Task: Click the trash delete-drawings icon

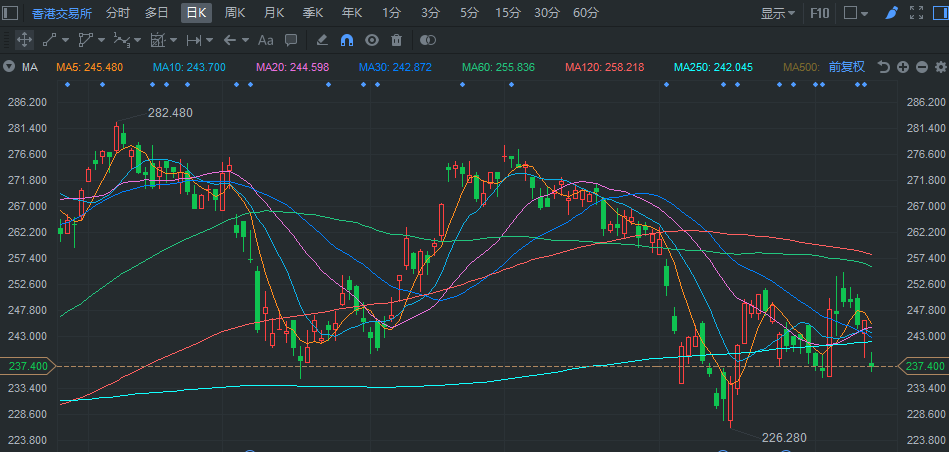Action: (x=396, y=40)
